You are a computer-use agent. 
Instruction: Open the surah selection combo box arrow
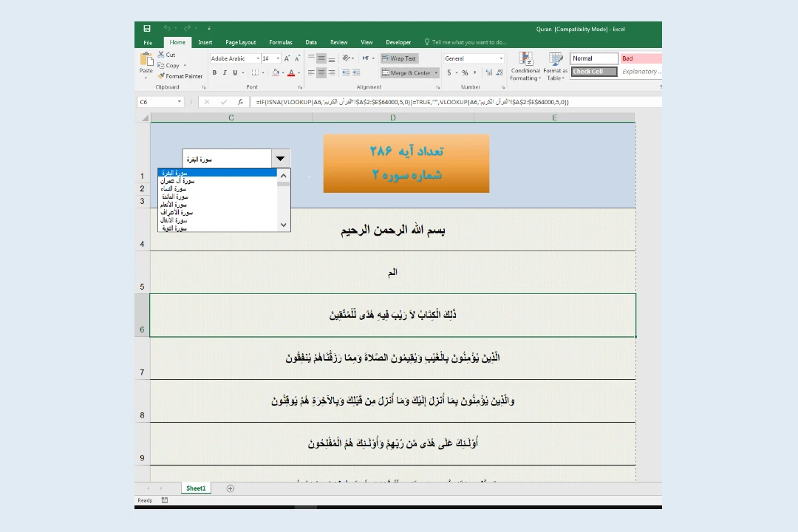tap(280, 159)
